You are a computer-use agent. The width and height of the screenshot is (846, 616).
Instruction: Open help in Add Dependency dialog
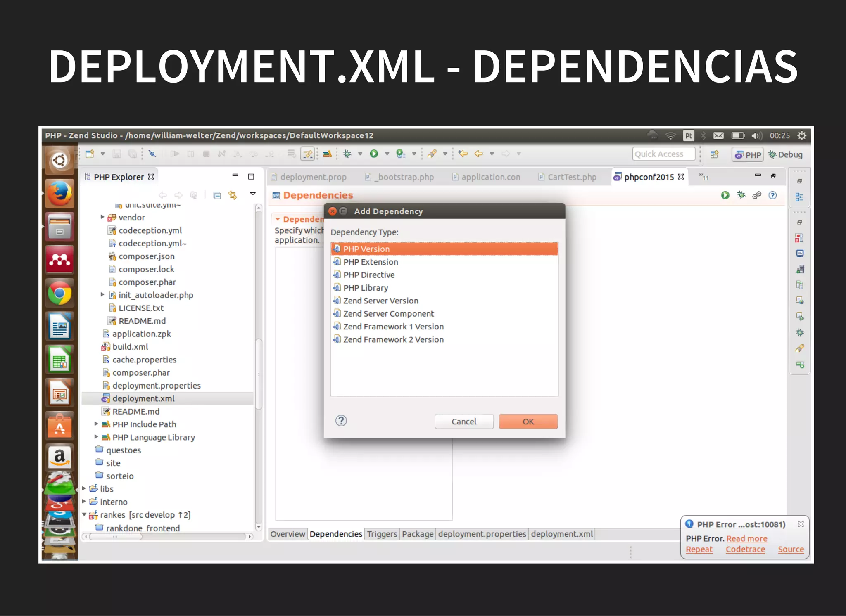341,421
